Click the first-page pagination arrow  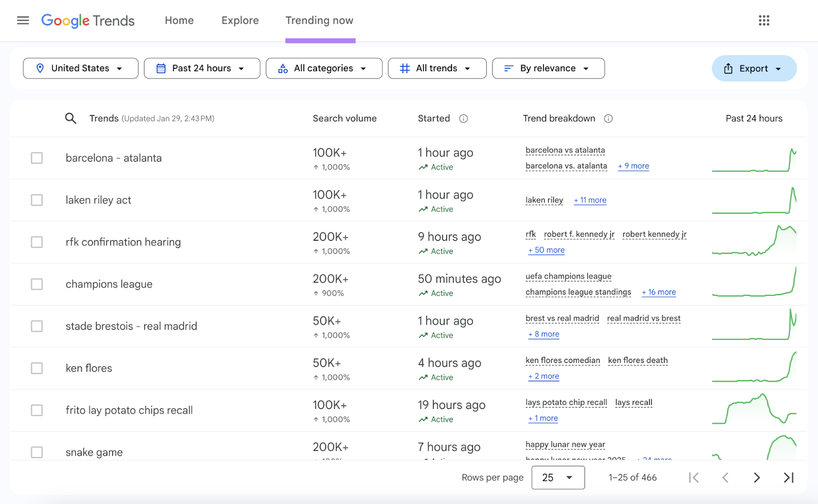(x=694, y=477)
